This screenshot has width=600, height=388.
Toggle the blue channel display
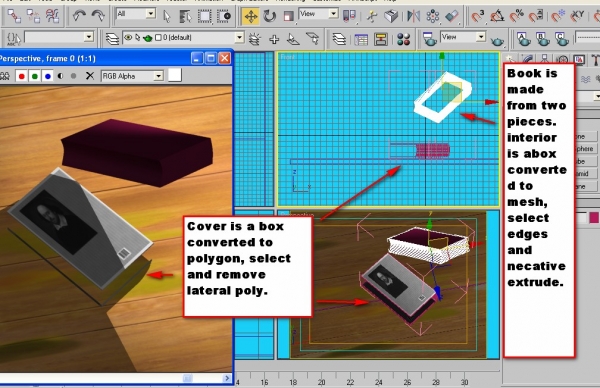click(x=48, y=76)
